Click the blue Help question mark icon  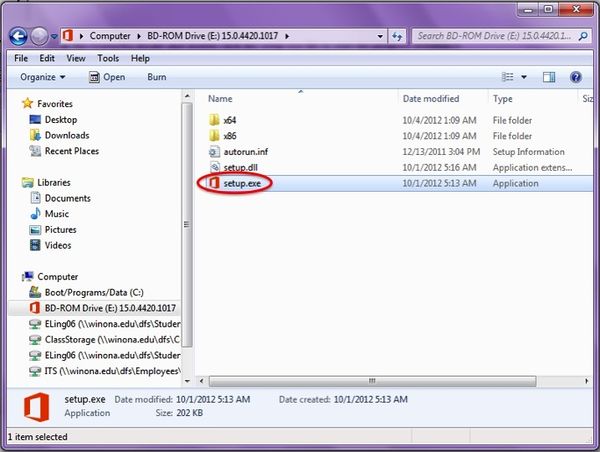click(576, 77)
